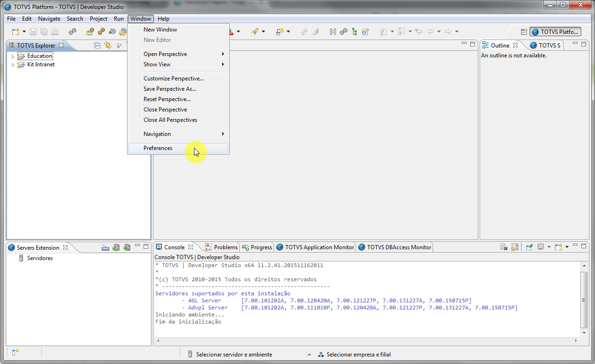This screenshot has height=364, width=595.
Task: Select Customize Perspective menu entry
Action: [178, 79]
